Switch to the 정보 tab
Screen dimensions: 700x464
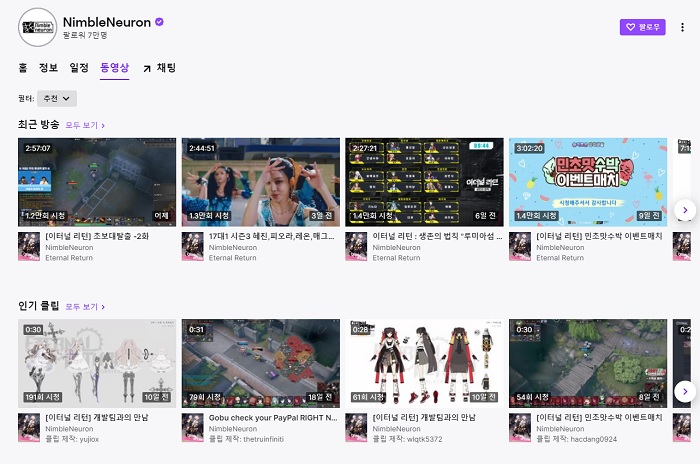click(x=48, y=68)
